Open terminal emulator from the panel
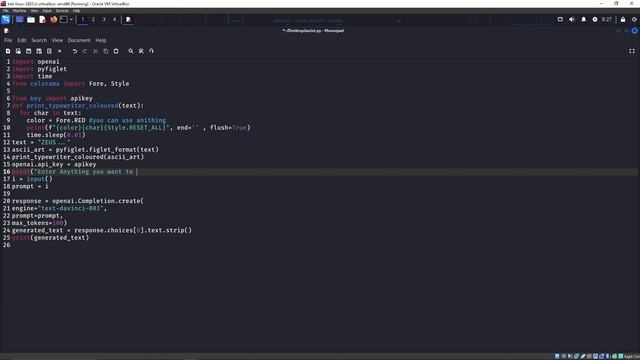The image size is (640, 360). [64, 19]
